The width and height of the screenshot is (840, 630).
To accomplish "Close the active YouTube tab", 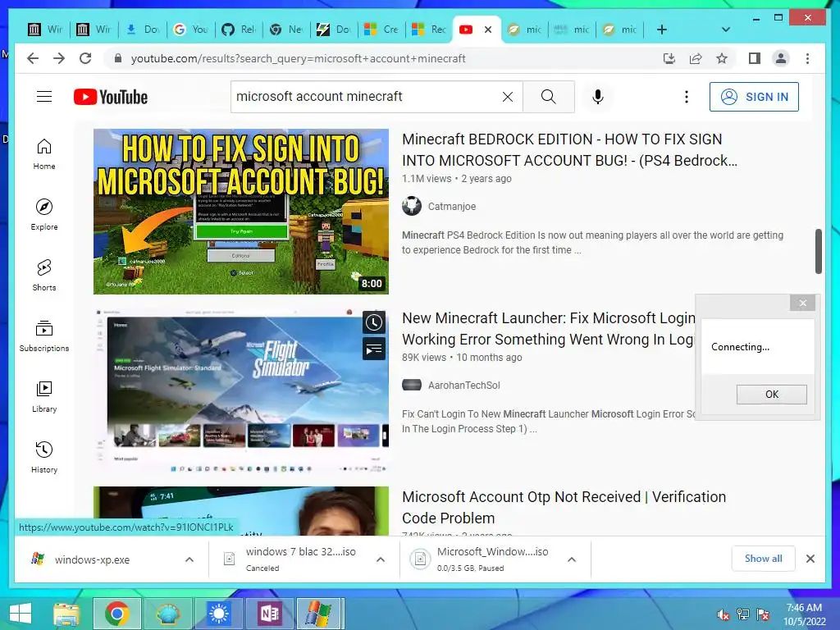I will point(488,30).
